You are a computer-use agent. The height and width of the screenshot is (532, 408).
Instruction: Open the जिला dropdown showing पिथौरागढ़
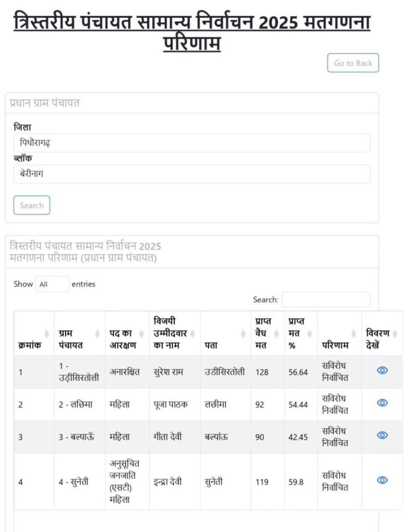tap(192, 143)
